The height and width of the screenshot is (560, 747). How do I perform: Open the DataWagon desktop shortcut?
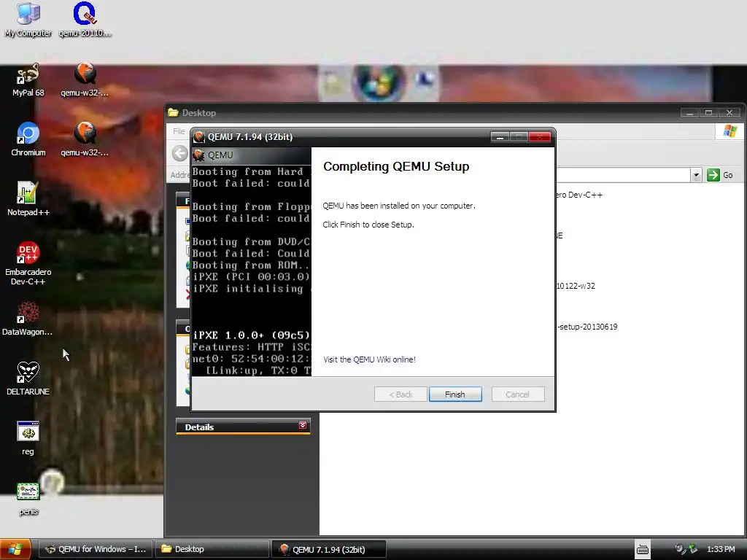(x=28, y=319)
